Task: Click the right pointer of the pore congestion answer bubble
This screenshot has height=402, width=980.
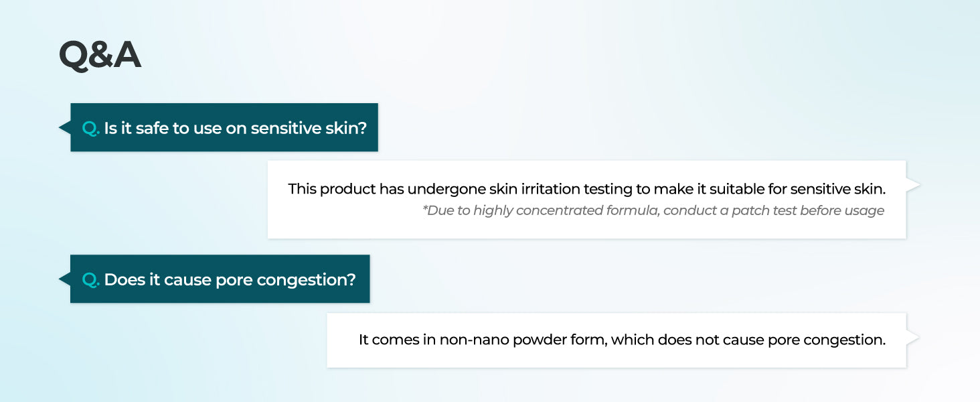Action: coord(913,338)
